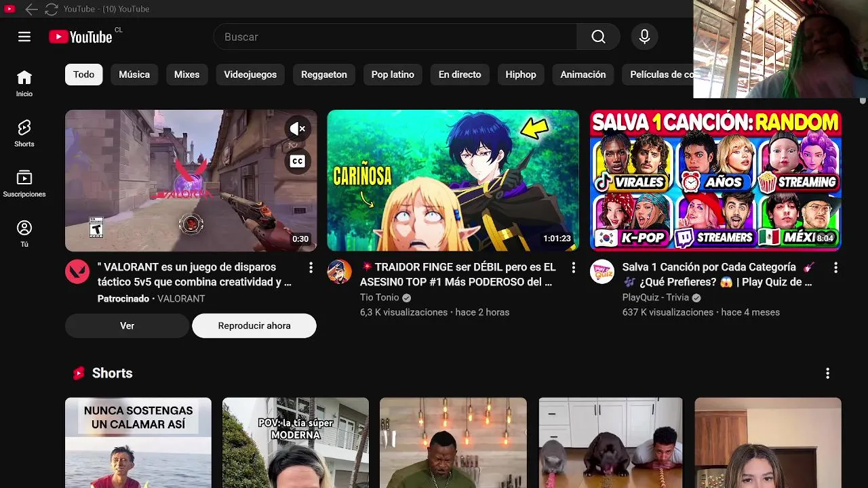The image size is (868, 488).
Task: Go to Inicio in sidebar
Action: tap(24, 83)
